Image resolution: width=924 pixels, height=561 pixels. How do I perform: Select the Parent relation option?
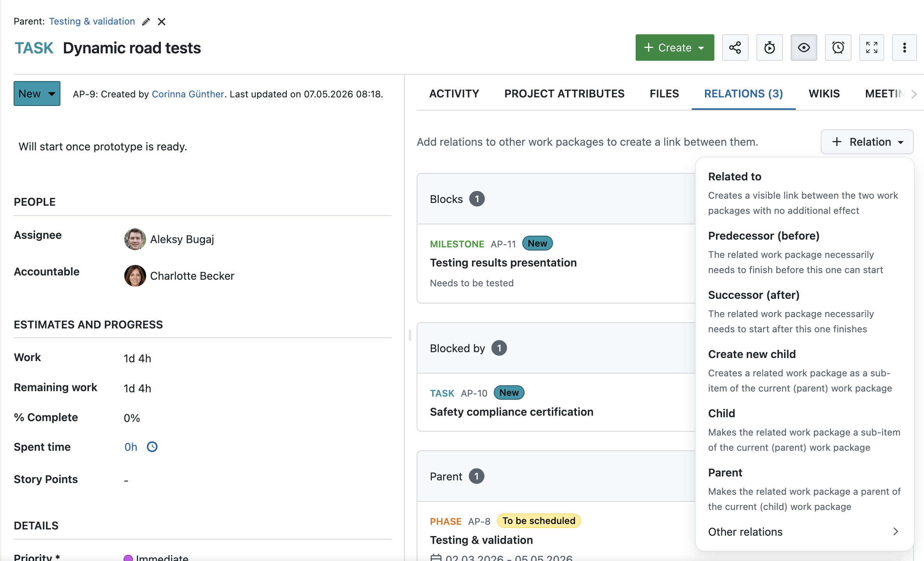point(804,489)
